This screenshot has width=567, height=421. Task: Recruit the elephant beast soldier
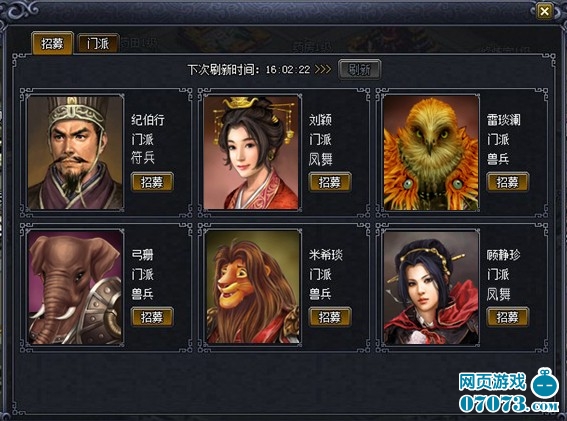(x=152, y=317)
